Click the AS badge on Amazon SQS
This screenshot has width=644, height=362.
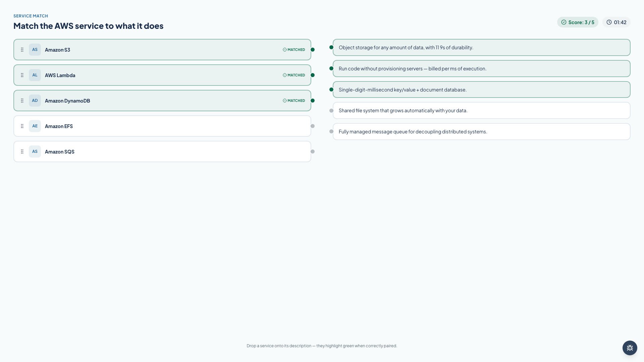tap(35, 152)
